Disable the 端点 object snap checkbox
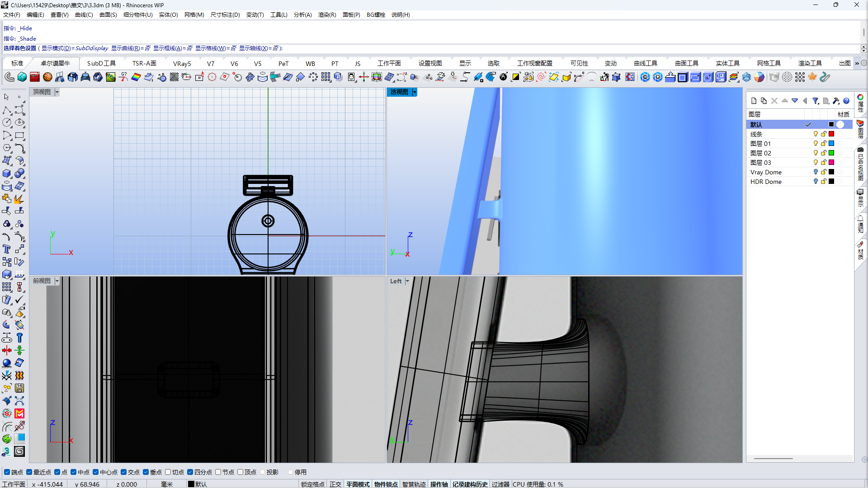868x488 pixels. point(7,472)
